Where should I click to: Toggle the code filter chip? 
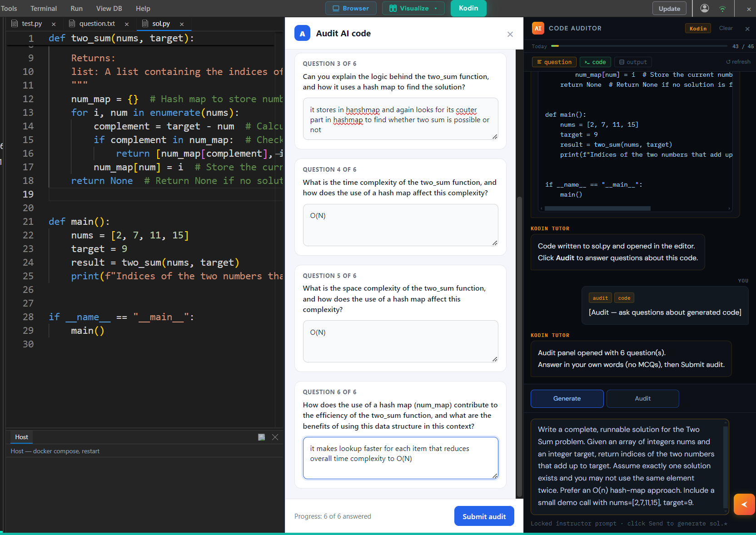coord(595,62)
